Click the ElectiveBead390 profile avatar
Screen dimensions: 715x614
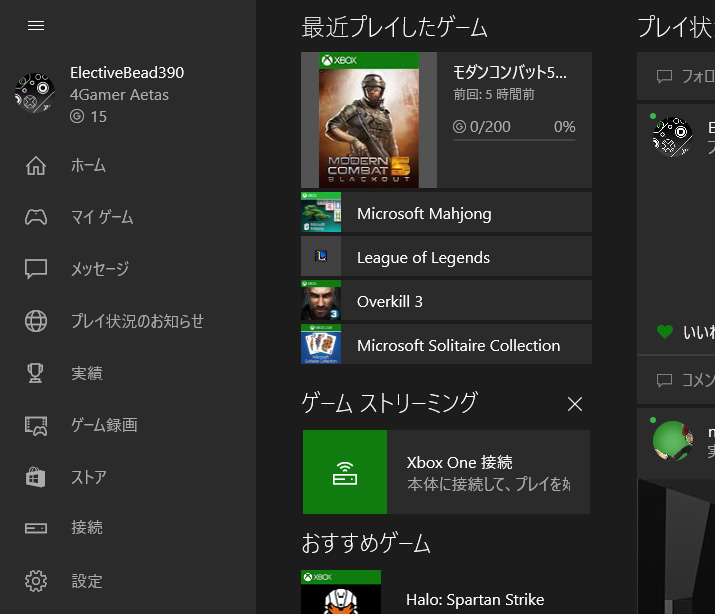[x=35, y=93]
